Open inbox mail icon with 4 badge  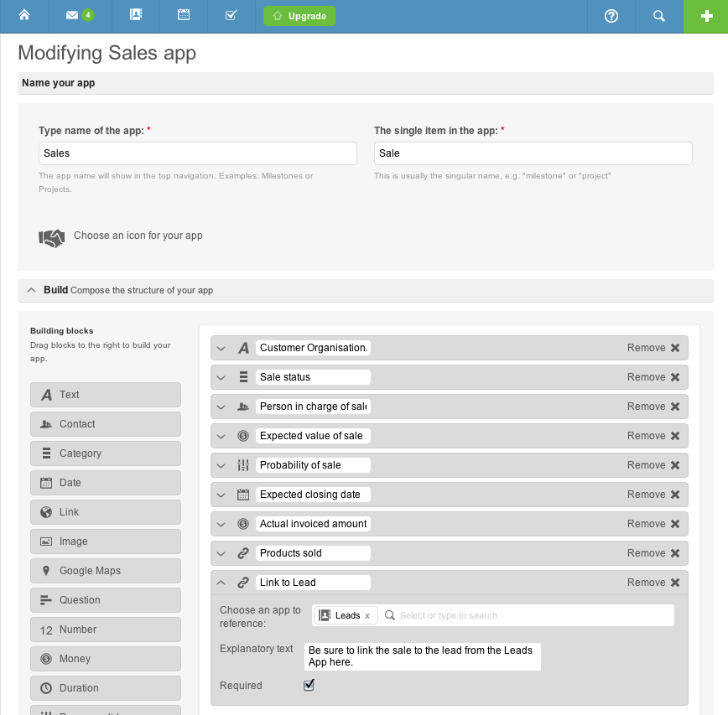(80, 16)
